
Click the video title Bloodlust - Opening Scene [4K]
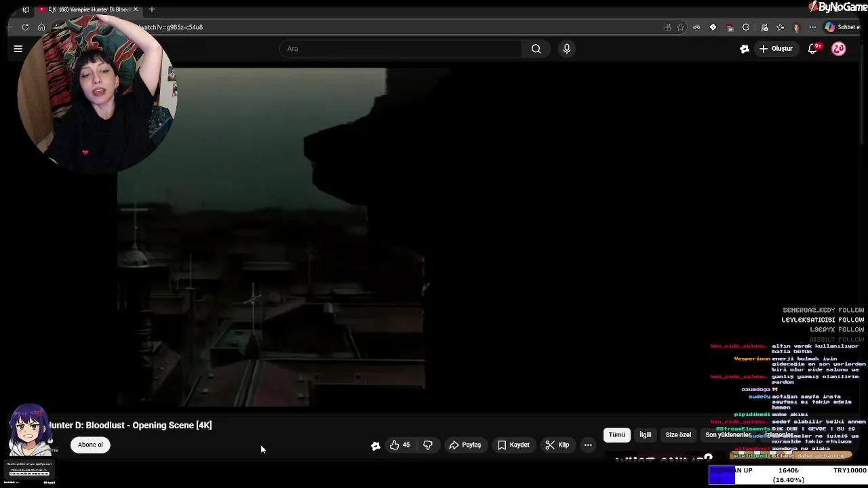coord(130,426)
